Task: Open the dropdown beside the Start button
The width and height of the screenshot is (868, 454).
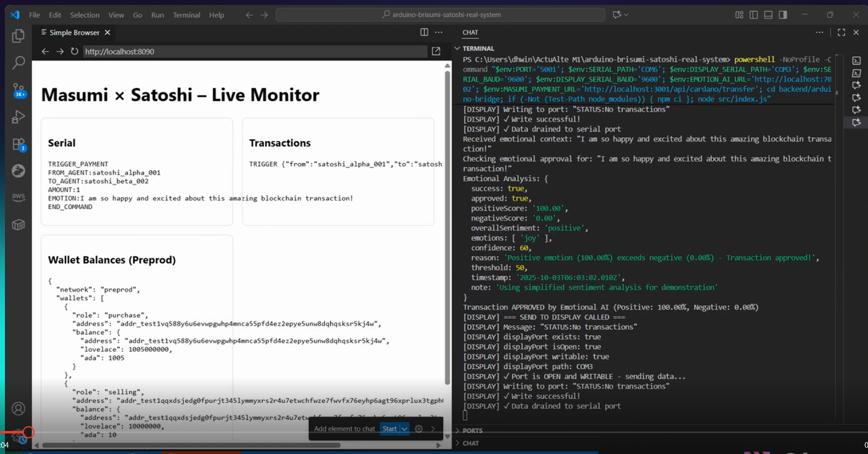Action: coord(405,429)
